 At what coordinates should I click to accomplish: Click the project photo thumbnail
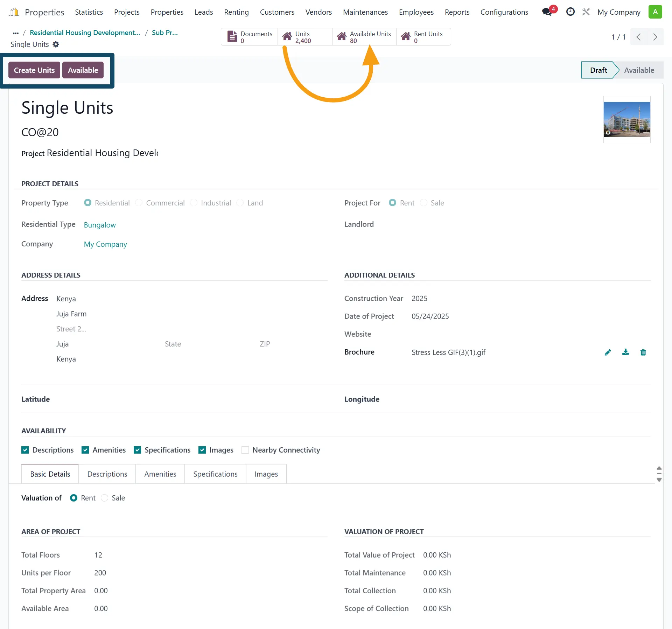pyautogui.click(x=626, y=119)
